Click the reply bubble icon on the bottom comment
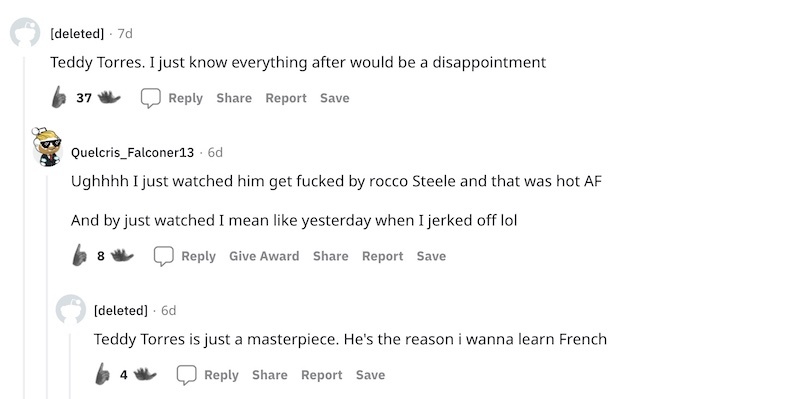 (187, 375)
